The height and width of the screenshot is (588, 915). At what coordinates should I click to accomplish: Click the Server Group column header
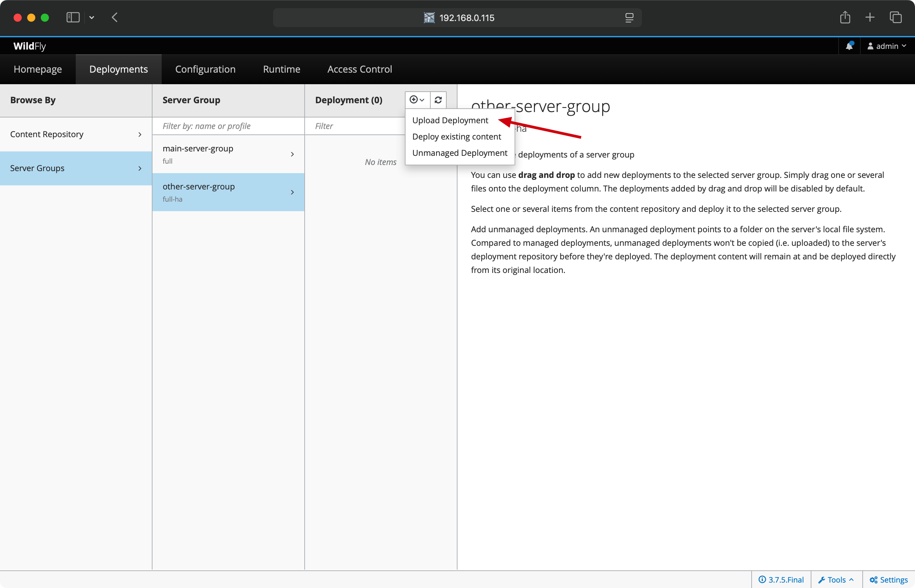point(191,100)
